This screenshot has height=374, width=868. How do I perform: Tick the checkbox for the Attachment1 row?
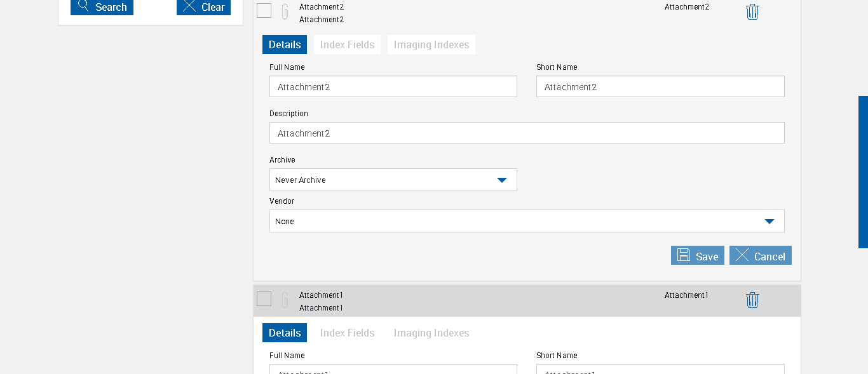264,298
